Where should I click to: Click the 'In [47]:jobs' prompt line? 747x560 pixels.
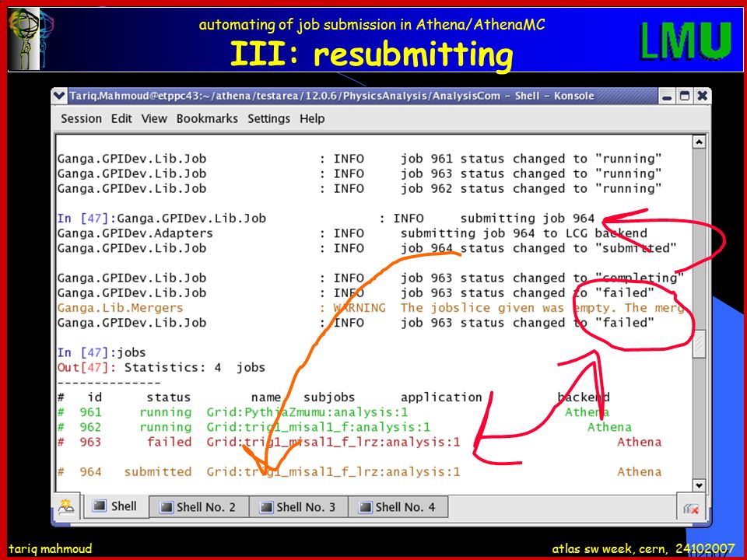pos(101,353)
